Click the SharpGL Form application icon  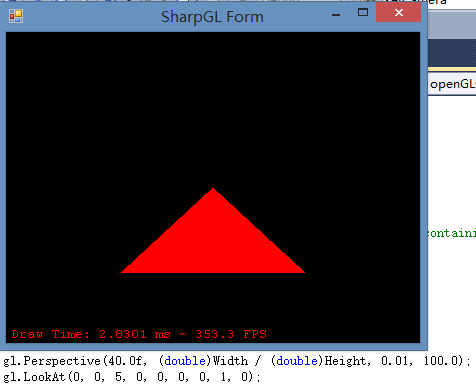click(x=16, y=16)
